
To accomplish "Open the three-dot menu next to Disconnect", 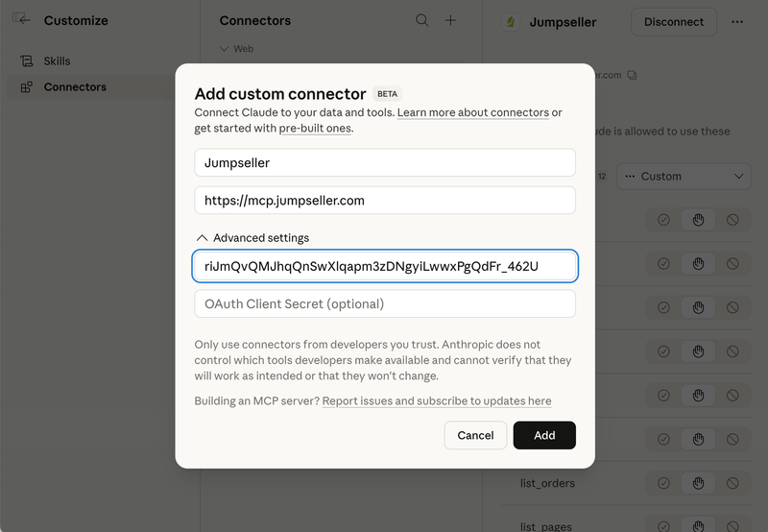I will coord(737,22).
